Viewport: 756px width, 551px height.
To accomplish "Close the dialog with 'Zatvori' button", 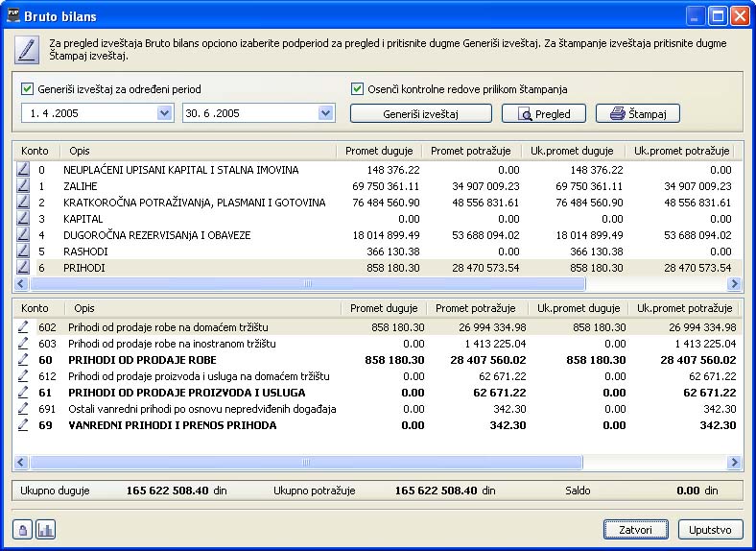I will click(x=635, y=530).
